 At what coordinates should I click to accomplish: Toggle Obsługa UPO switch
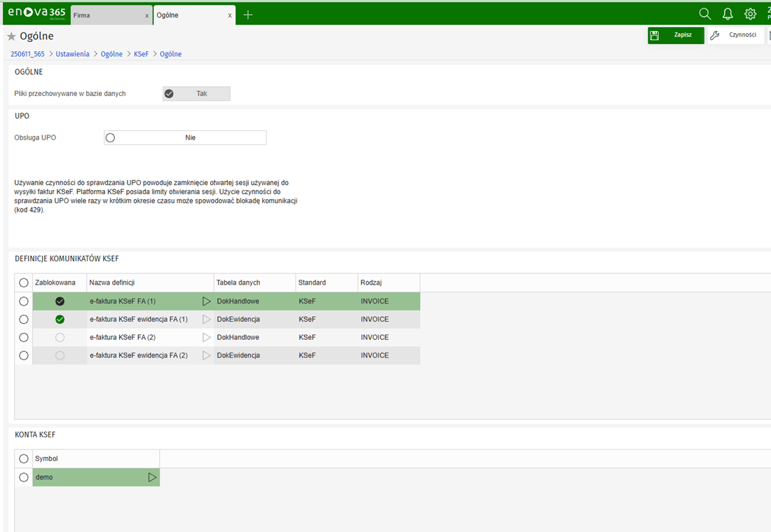(185, 138)
